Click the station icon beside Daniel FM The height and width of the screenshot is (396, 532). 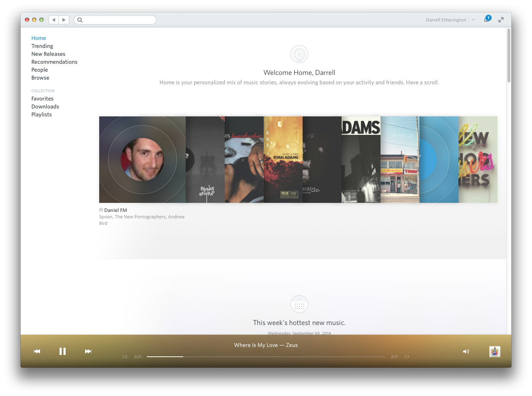pos(101,210)
